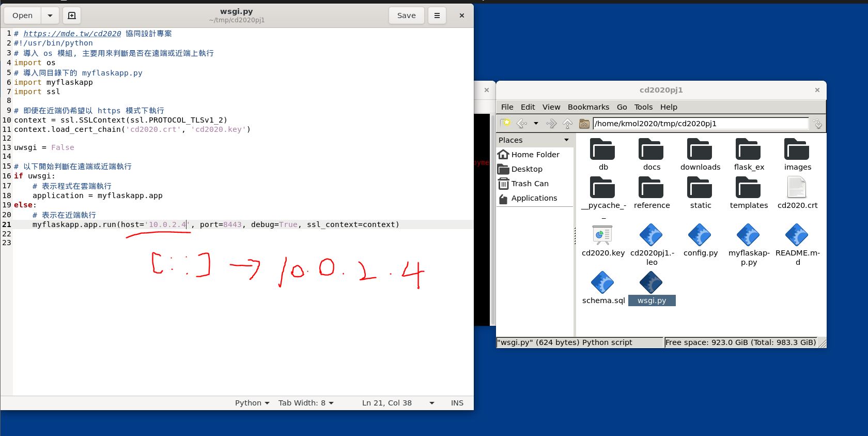Open the Tools menu
This screenshot has width=868, height=436.
[x=643, y=107]
